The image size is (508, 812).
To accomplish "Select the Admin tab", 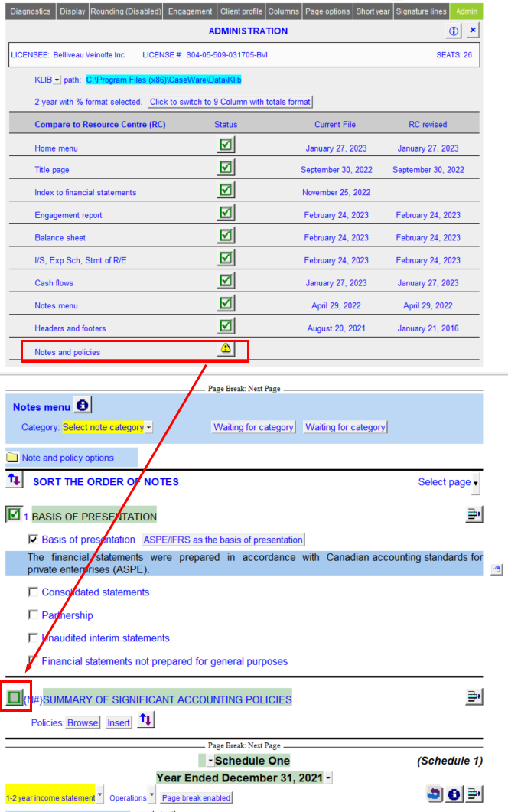I will click(467, 11).
